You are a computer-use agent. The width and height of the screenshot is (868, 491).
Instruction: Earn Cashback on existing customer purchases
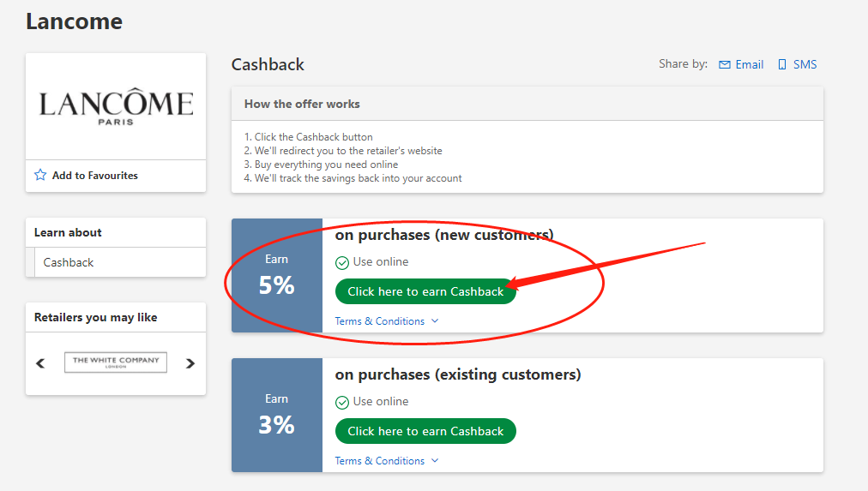425,431
